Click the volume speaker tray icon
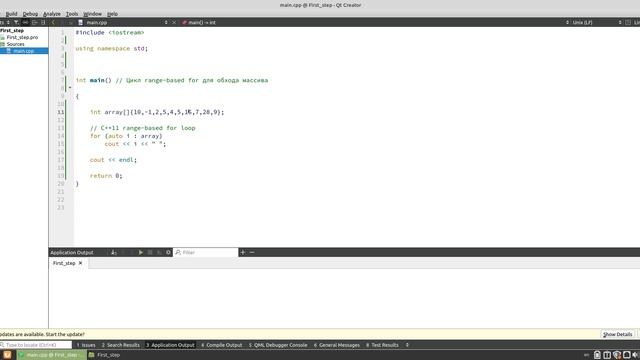 pos(636,355)
